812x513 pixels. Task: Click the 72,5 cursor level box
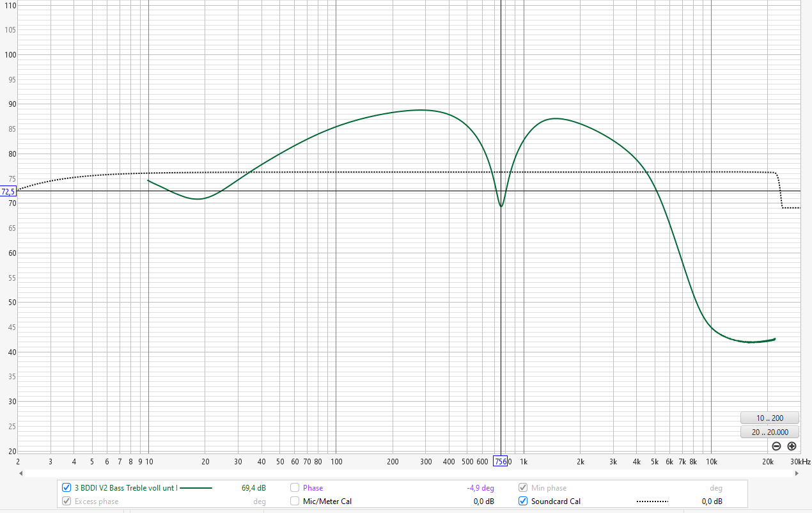[8, 191]
